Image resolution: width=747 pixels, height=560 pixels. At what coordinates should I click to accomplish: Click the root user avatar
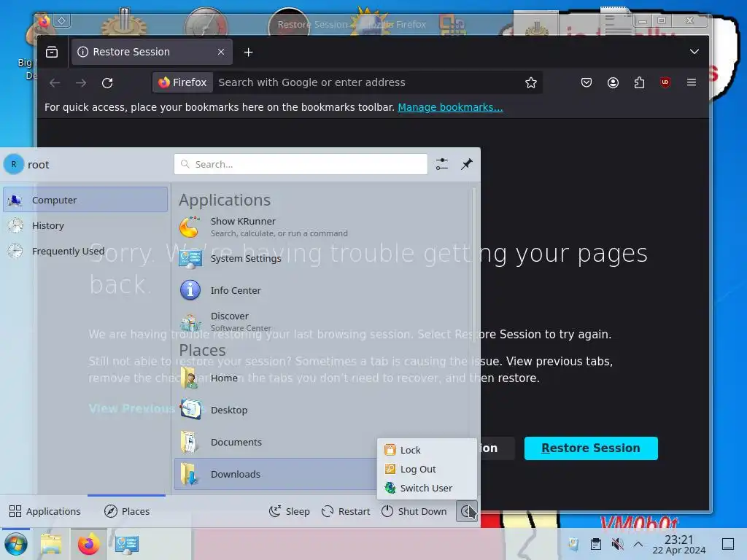[x=14, y=164]
